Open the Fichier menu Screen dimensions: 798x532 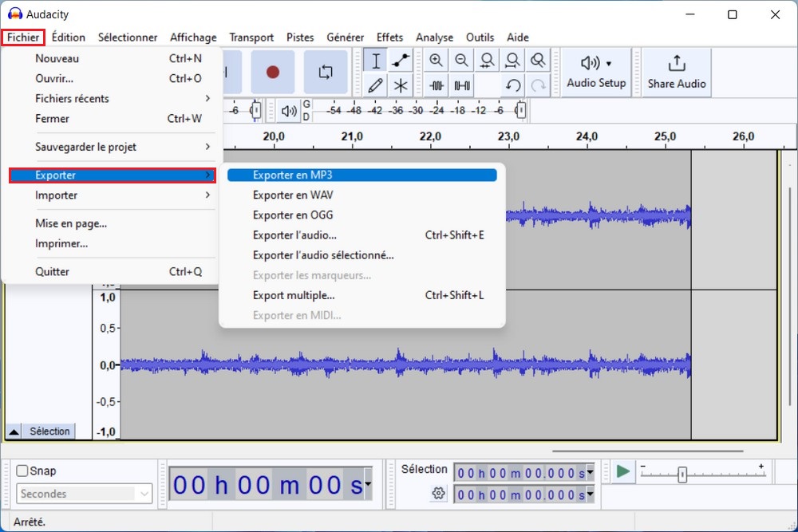pyautogui.click(x=23, y=37)
